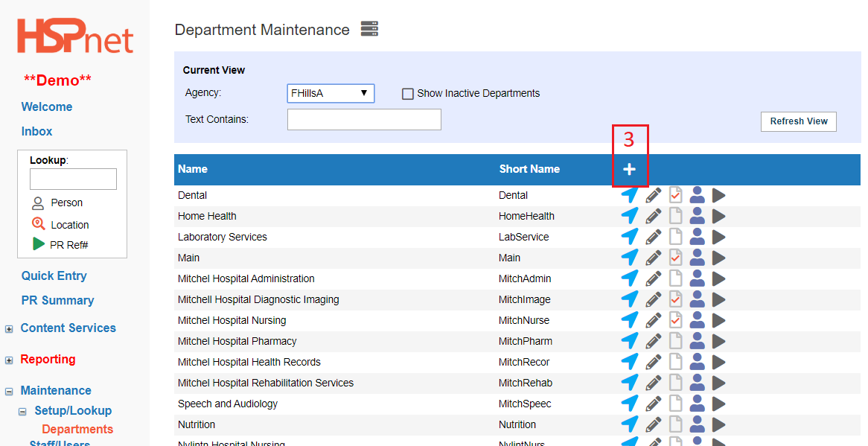Click the 'HomeHealth' short name cell

tap(526, 217)
